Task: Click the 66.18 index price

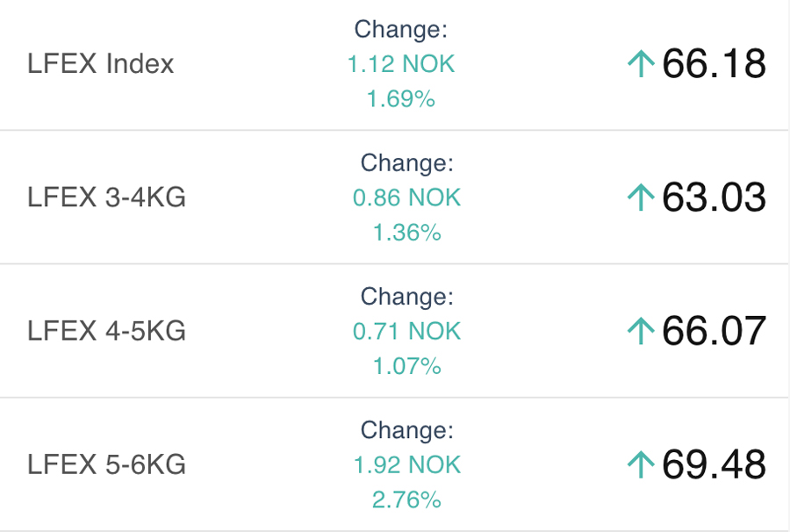Action: 714,64
